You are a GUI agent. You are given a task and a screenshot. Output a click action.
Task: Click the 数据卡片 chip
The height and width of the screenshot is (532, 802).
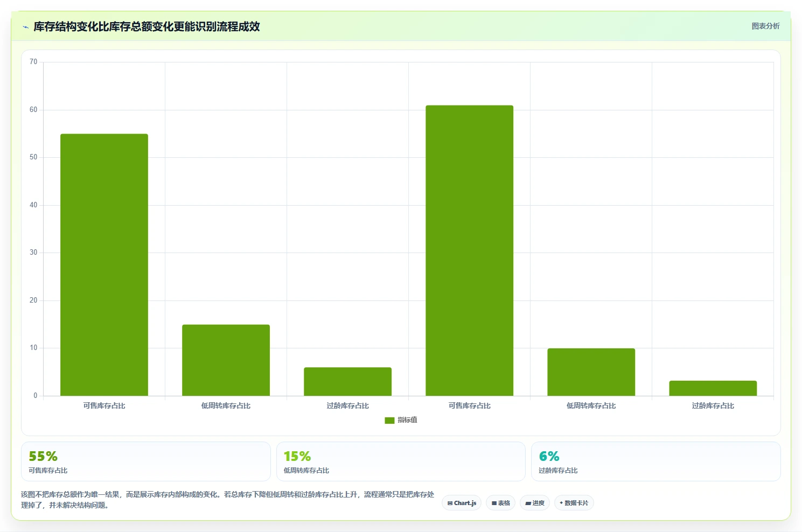(574, 503)
